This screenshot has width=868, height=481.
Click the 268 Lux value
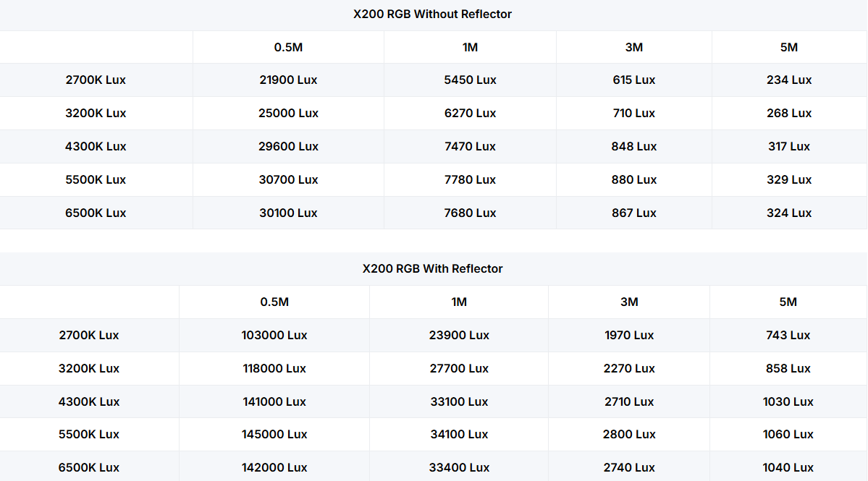coord(789,113)
